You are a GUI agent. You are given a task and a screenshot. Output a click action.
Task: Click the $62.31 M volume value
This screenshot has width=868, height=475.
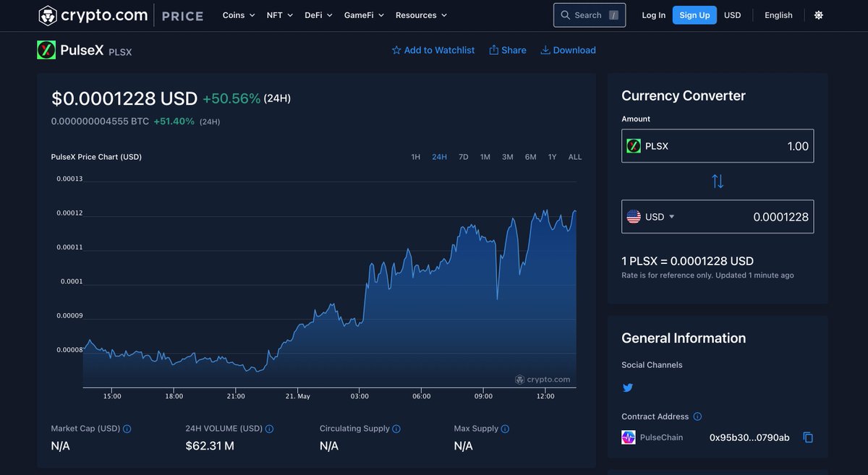210,446
